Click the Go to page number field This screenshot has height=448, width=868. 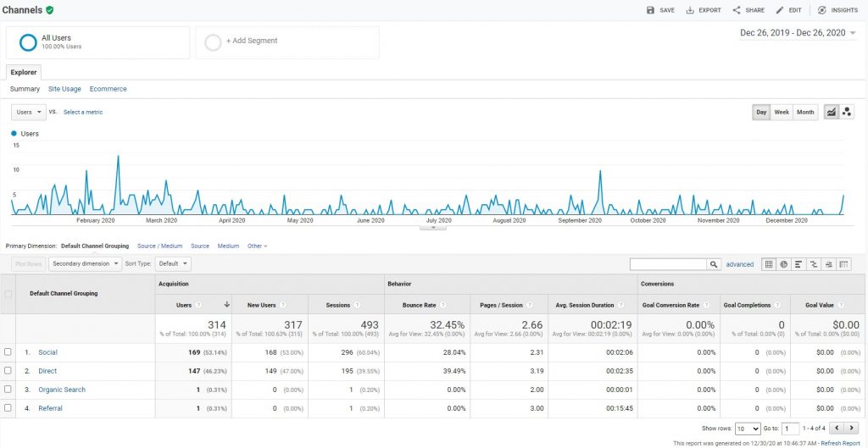pos(791,429)
